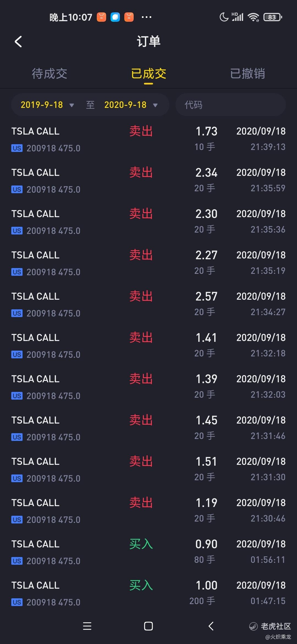Open Android recent apps menu icon
Viewport: 297px width, 644px height.
click(x=87, y=626)
